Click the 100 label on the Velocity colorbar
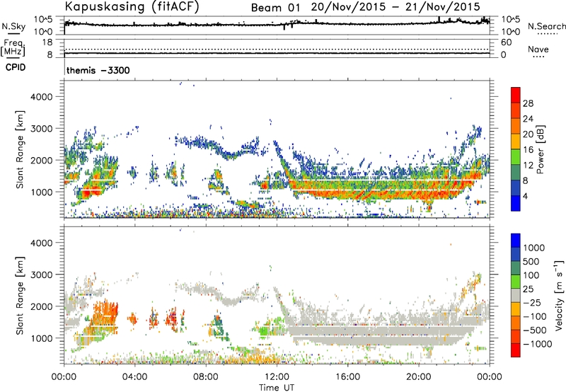Screen dimensions: 566x392 [531, 275]
